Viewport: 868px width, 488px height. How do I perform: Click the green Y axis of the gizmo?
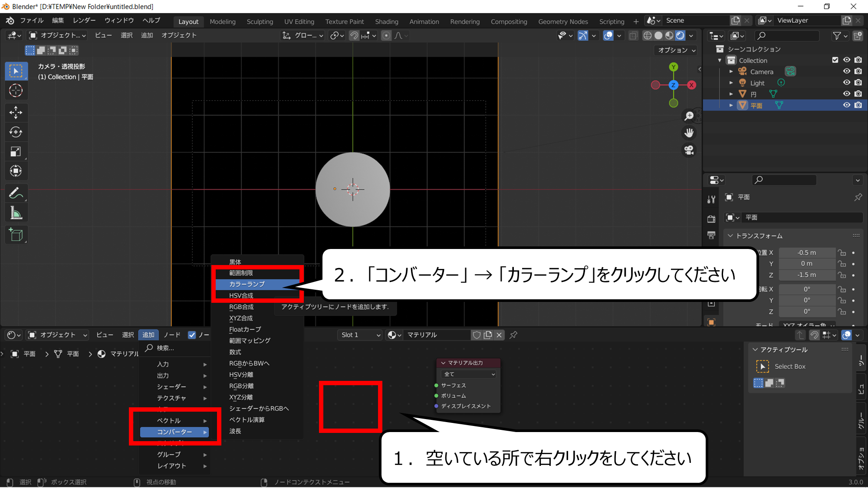tap(673, 67)
